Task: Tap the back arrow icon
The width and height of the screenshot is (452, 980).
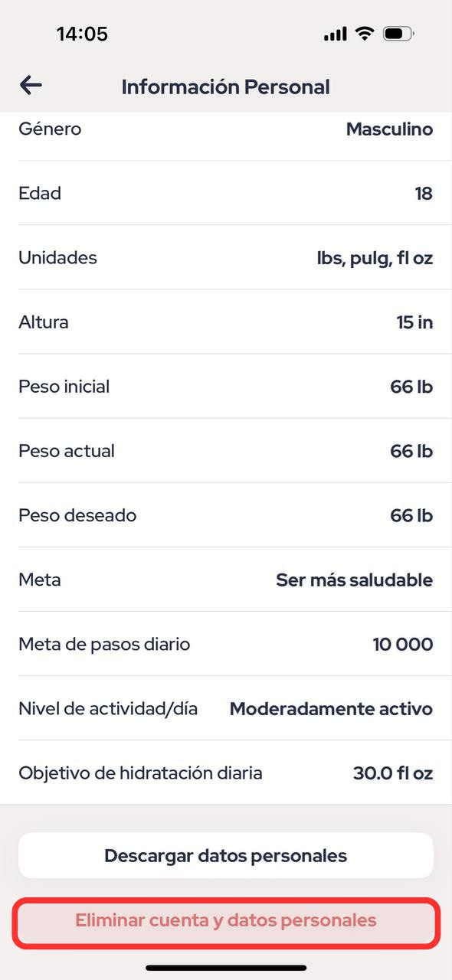Action: pos(31,85)
